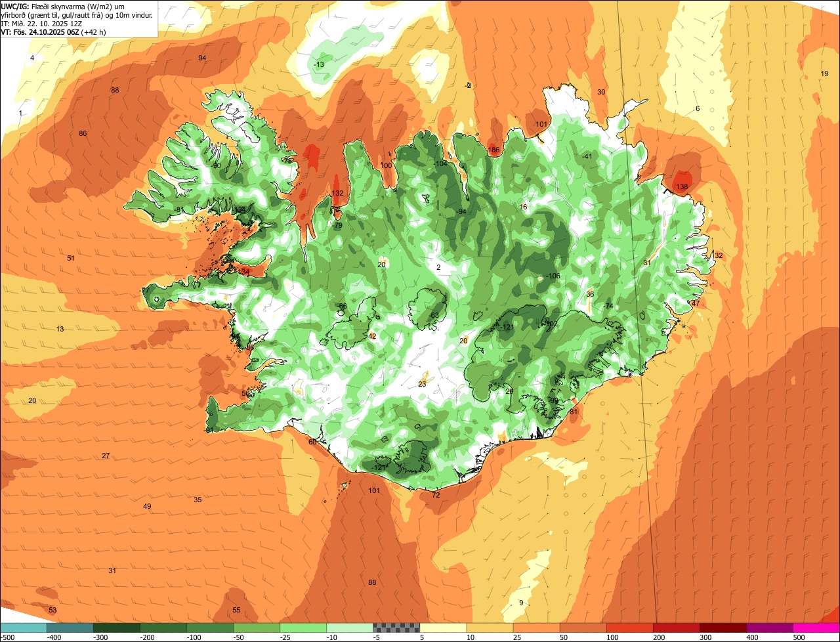Click the map title line starting 'UWC/IG'
Viewport: 840px width, 642px height.
(x=63, y=6)
